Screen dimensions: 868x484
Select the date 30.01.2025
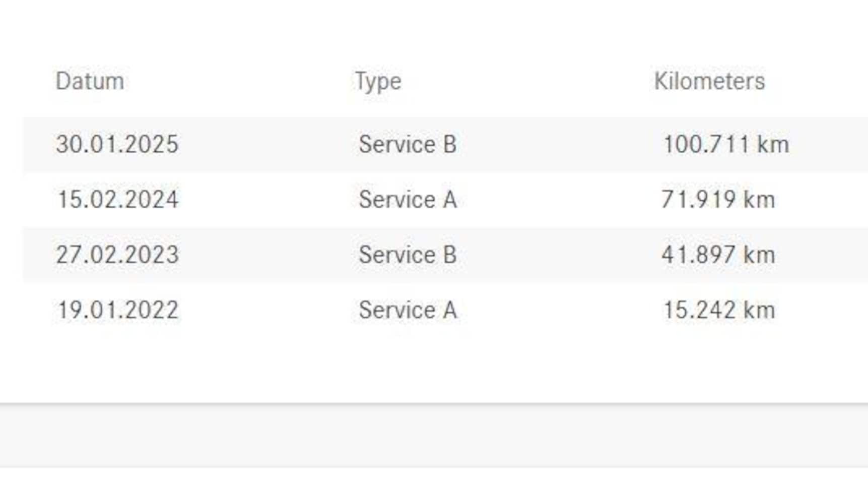coord(117,145)
